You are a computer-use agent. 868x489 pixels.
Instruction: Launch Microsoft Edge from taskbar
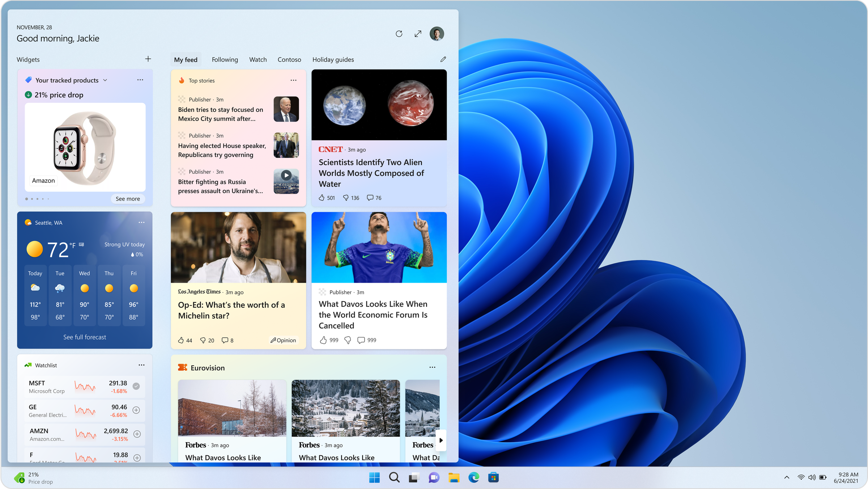[x=474, y=478]
